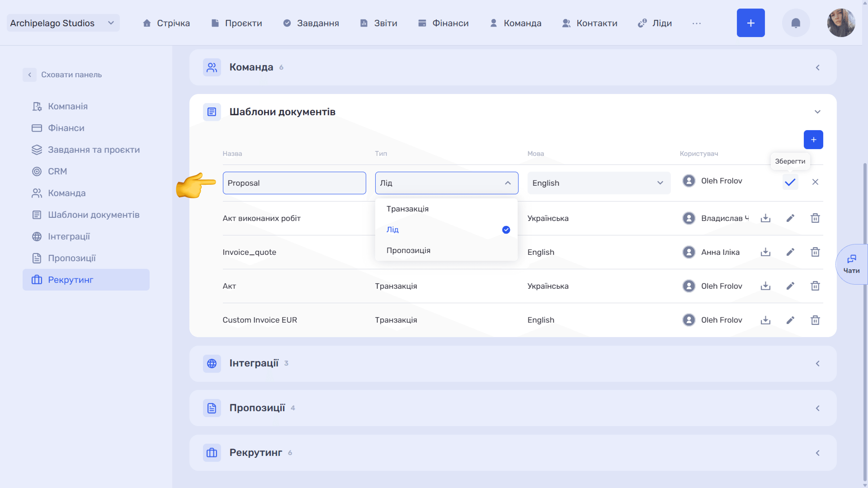This screenshot has width=868, height=488.
Task: Expand the Пропозиції section
Action: pos(817,408)
